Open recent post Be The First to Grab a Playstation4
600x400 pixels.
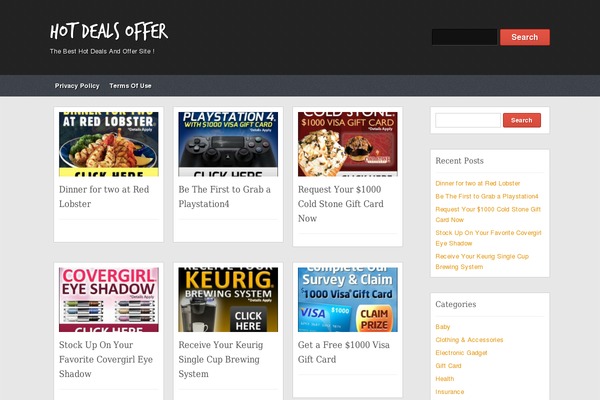coord(487,196)
